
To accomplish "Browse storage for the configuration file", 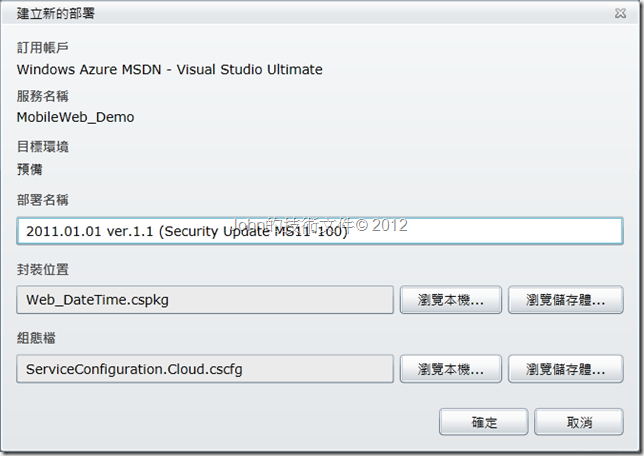I will click(x=566, y=369).
